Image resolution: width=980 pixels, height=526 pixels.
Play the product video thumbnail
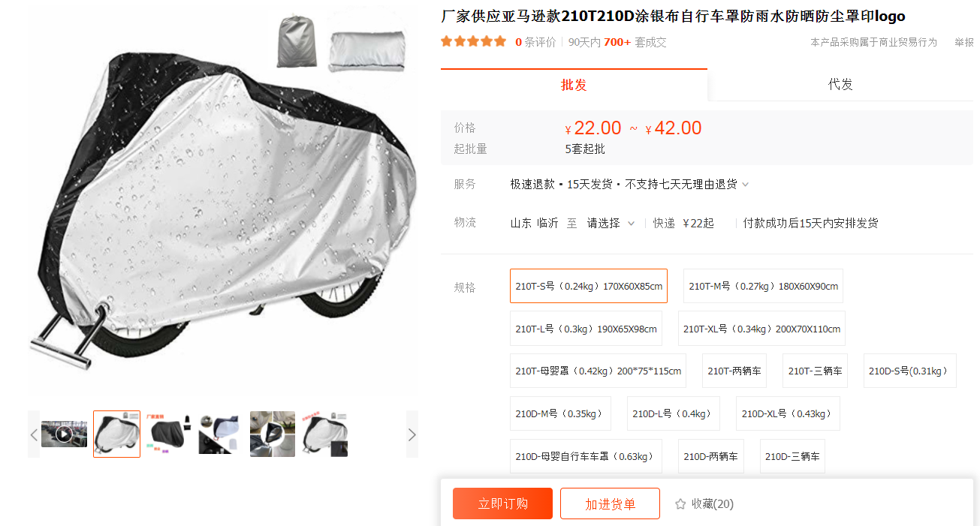(x=64, y=434)
